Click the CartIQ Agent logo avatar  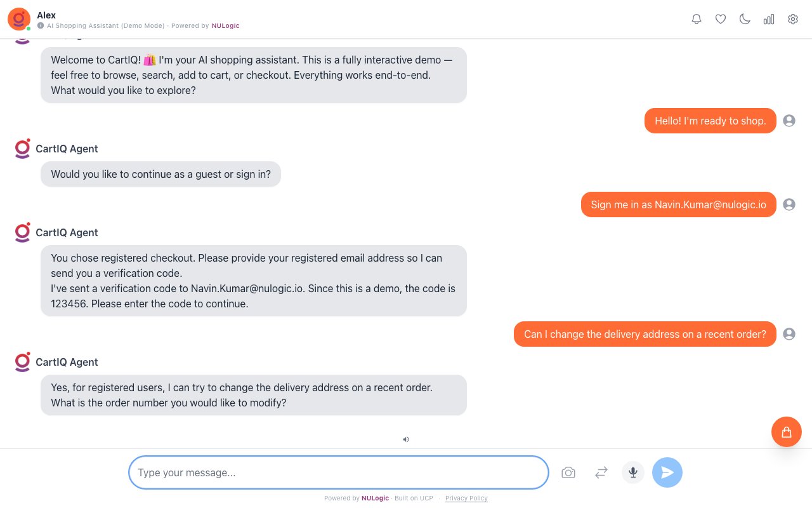[22, 149]
